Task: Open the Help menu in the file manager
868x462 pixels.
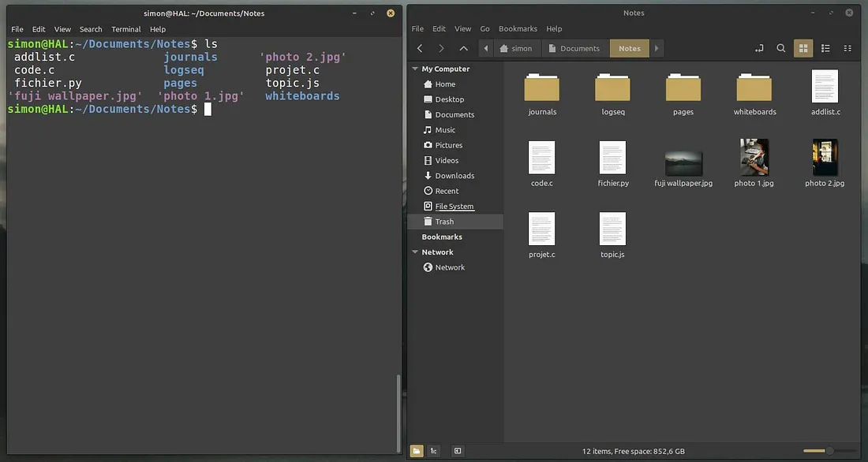Action: coord(554,28)
